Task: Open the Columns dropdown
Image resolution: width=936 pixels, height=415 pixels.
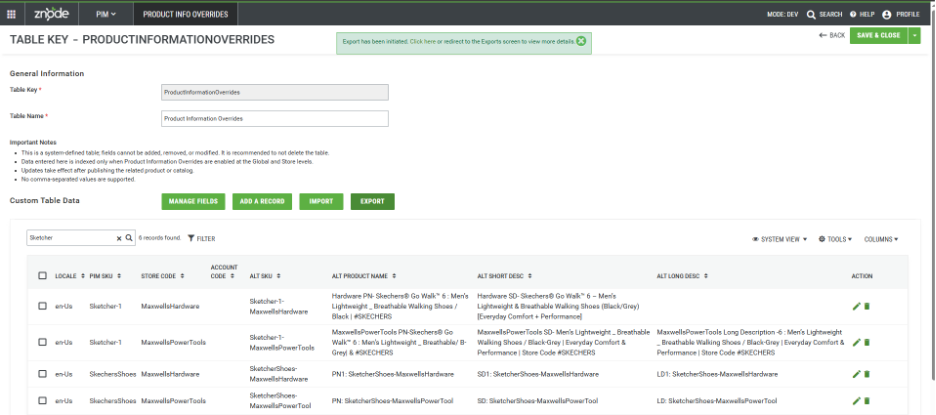Action: [x=881, y=239]
